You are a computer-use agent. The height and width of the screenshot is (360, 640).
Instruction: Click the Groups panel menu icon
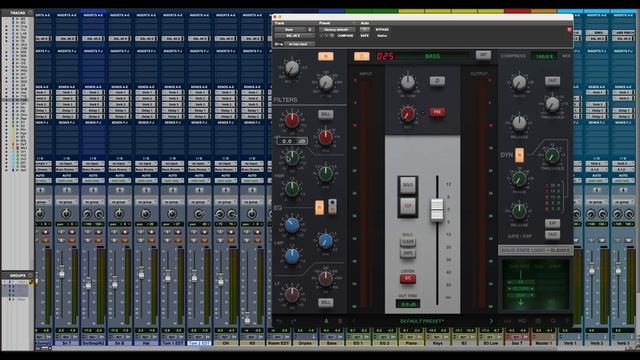[x=30, y=276]
